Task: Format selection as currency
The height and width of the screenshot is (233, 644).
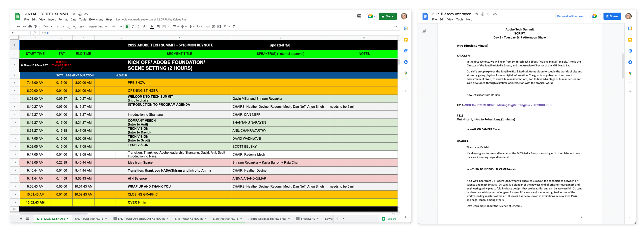Action: click(x=58, y=27)
